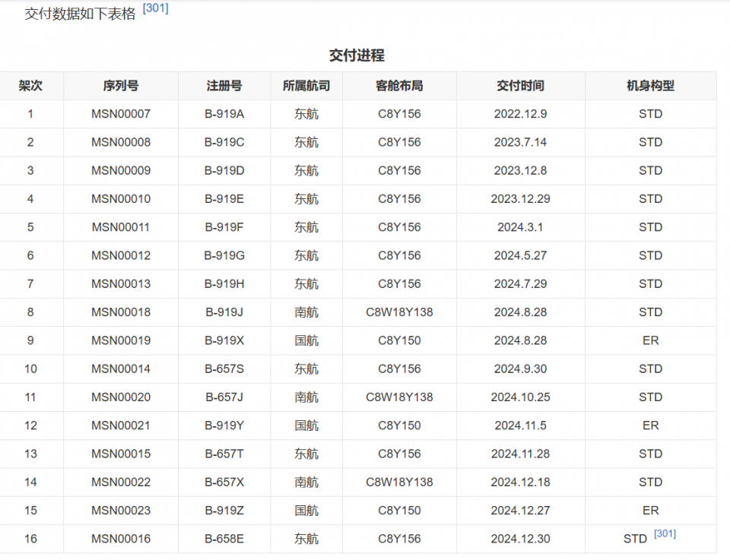730x560 pixels.
Task: Select serial number MSN00018
Action: (x=121, y=312)
